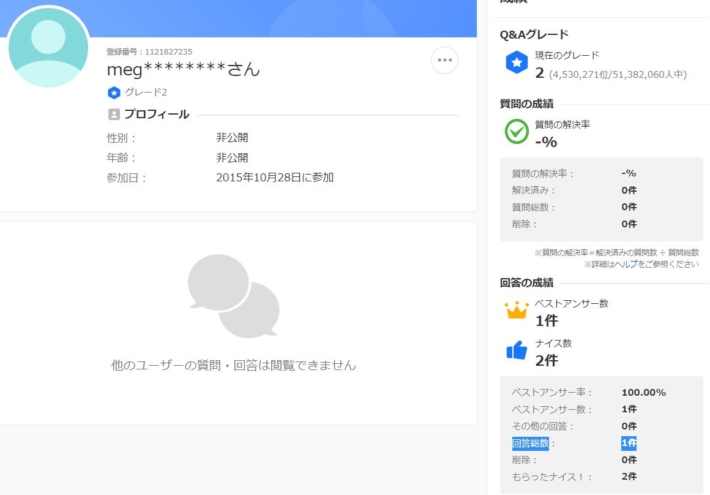
Task: Click the large -% resolution rate value
Action: pos(546,142)
